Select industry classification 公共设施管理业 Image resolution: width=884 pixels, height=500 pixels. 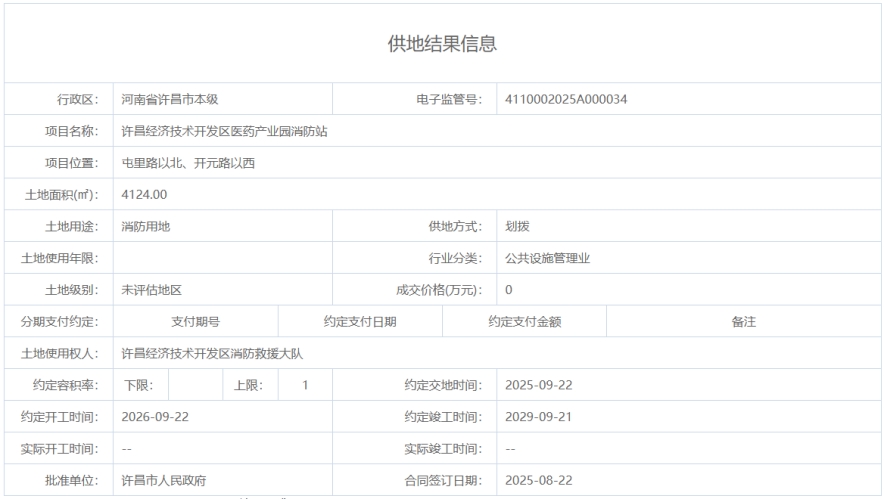(x=548, y=259)
